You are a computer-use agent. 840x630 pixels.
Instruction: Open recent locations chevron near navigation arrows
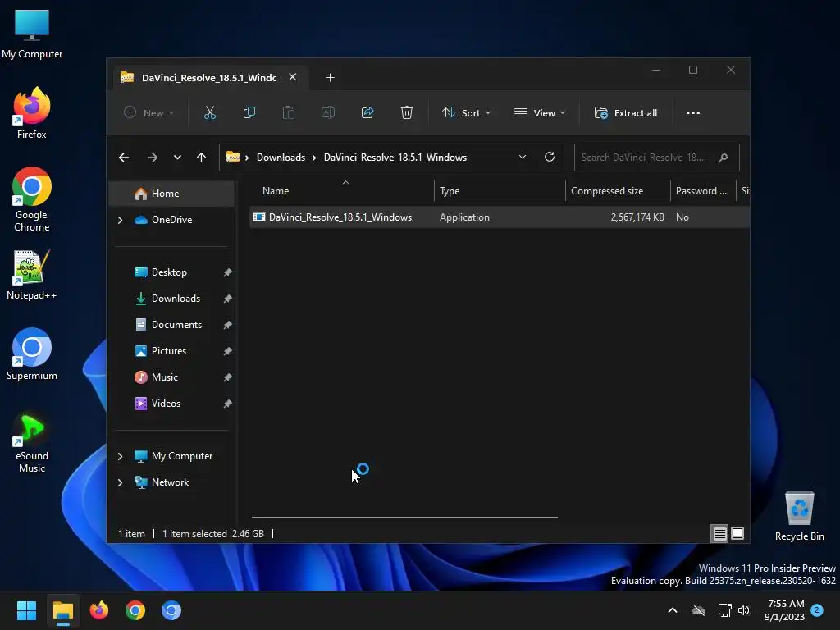(x=177, y=157)
